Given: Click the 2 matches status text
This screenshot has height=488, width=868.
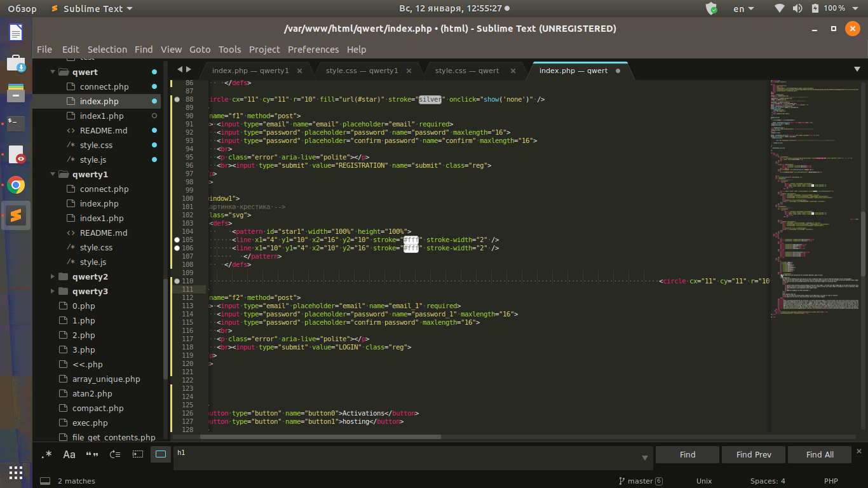Looking at the screenshot, I should coord(76,481).
